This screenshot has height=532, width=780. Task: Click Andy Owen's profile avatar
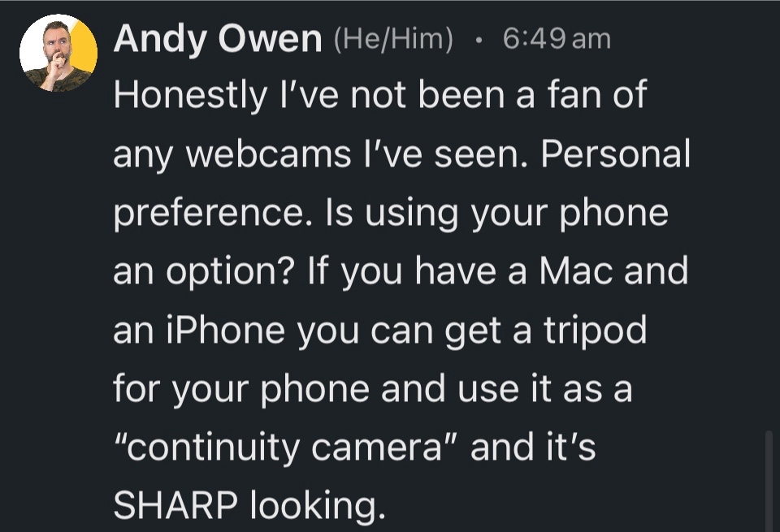pyautogui.click(x=58, y=53)
